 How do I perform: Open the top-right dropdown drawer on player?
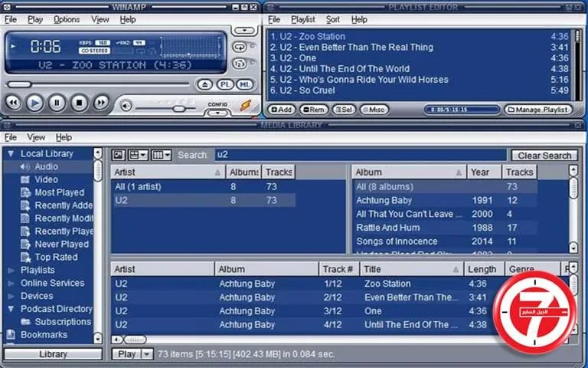coord(244,31)
